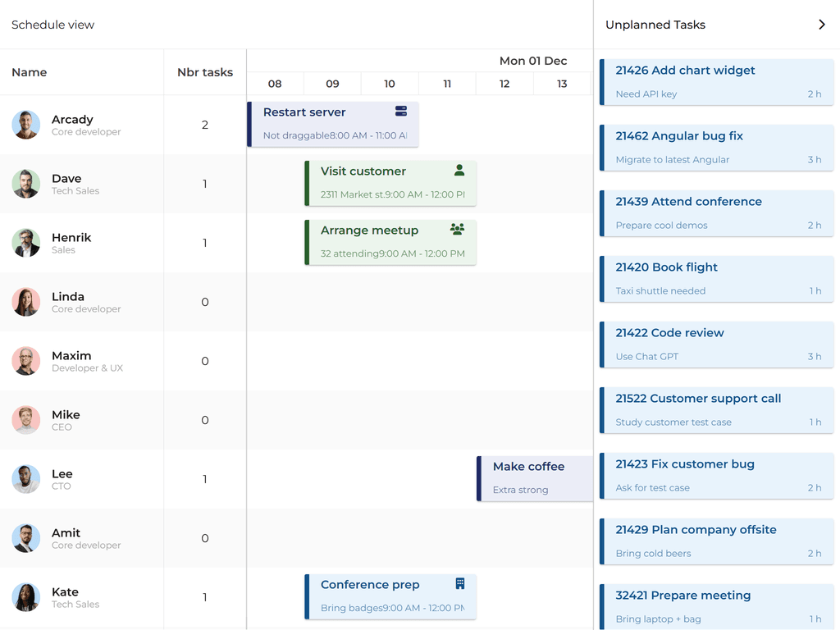Select the 21426 Add chart widget task
The height and width of the screenshot is (630, 840).
[x=718, y=82]
